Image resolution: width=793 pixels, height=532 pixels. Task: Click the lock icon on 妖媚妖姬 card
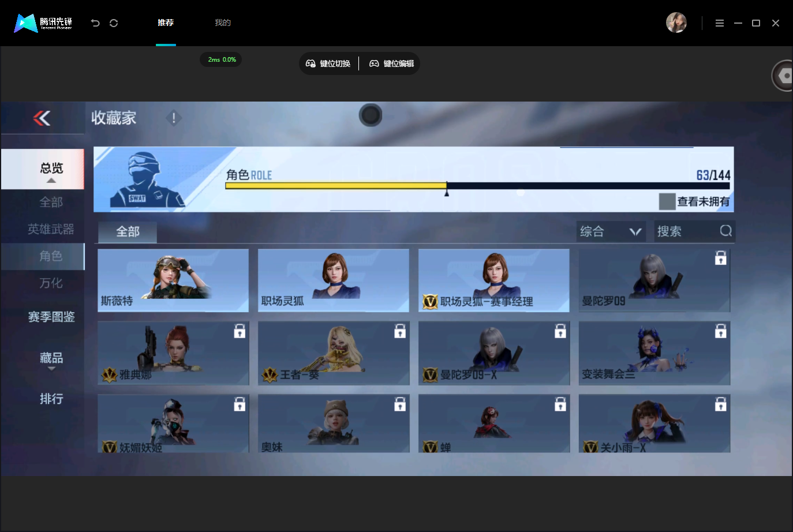(x=240, y=404)
